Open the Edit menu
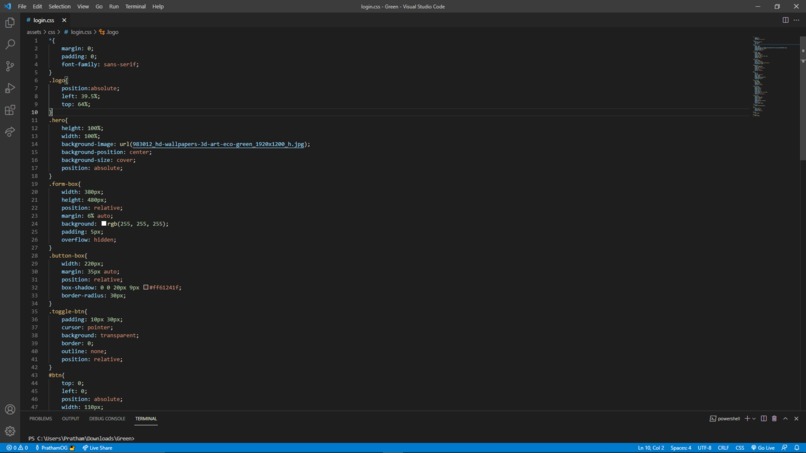Image resolution: width=806 pixels, height=453 pixels. pyautogui.click(x=37, y=7)
